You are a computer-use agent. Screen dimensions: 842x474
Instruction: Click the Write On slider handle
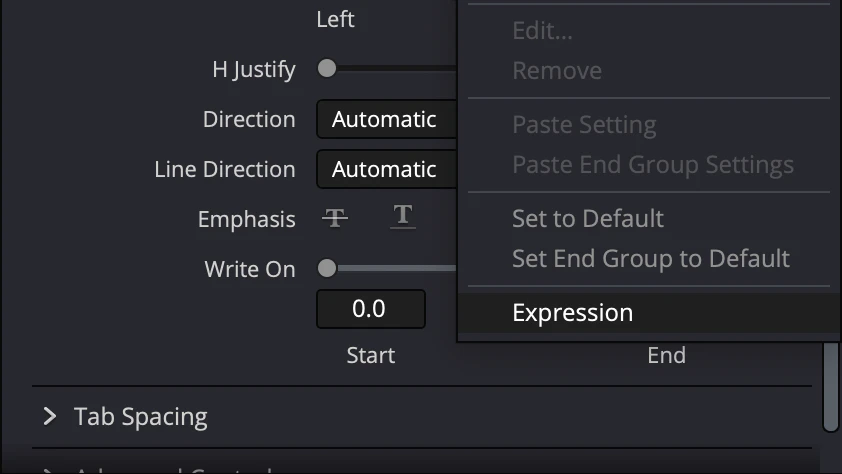click(x=327, y=268)
